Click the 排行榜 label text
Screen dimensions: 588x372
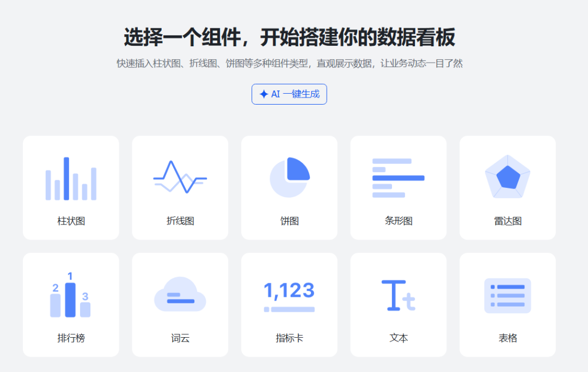[x=71, y=338]
